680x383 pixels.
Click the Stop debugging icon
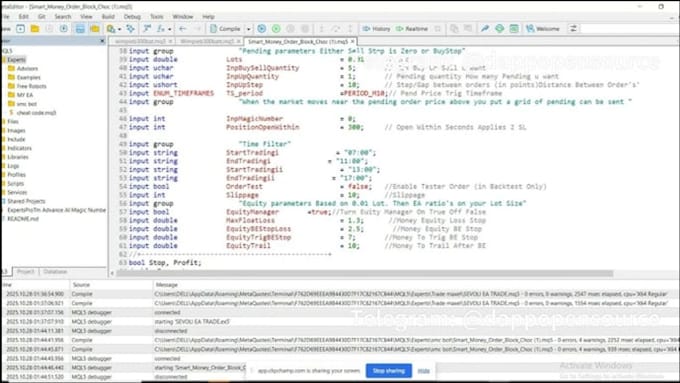[305, 29]
